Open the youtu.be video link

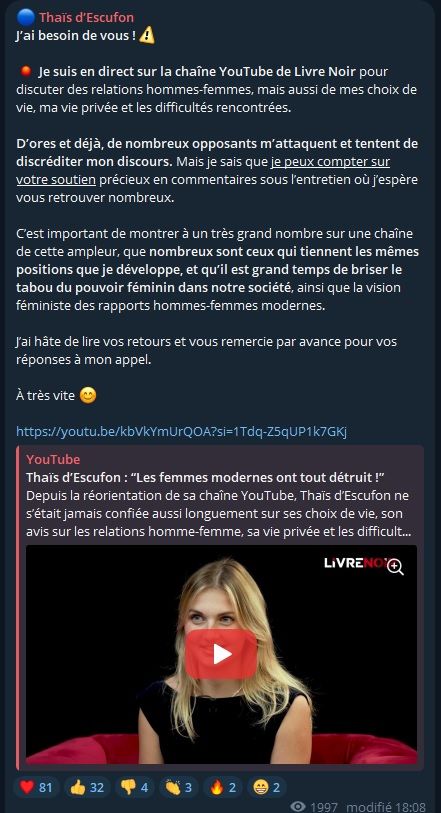[181, 431]
